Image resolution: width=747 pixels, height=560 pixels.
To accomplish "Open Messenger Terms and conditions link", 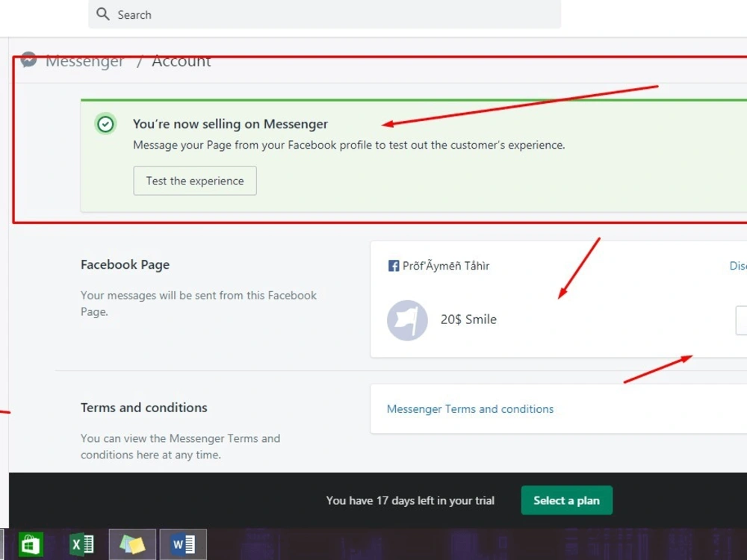I will pos(470,409).
